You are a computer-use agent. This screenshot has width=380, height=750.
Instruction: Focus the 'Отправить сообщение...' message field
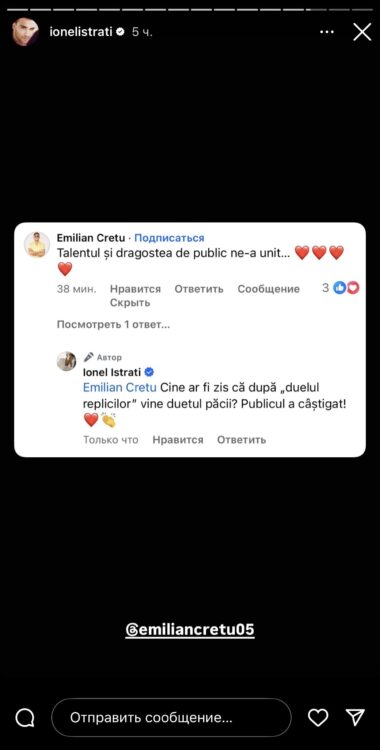tap(171, 717)
